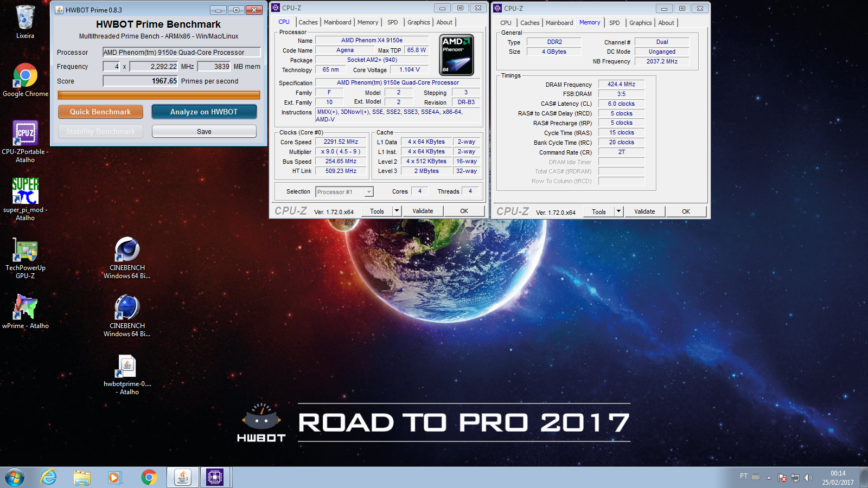Screen dimensions: 868x488
Task: Switch to Caches tab in left CPU-Z
Action: click(x=308, y=22)
